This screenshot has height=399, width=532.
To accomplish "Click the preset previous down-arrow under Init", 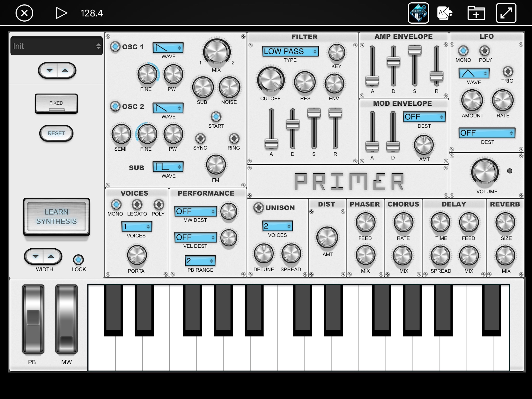I will pyautogui.click(x=49, y=71).
